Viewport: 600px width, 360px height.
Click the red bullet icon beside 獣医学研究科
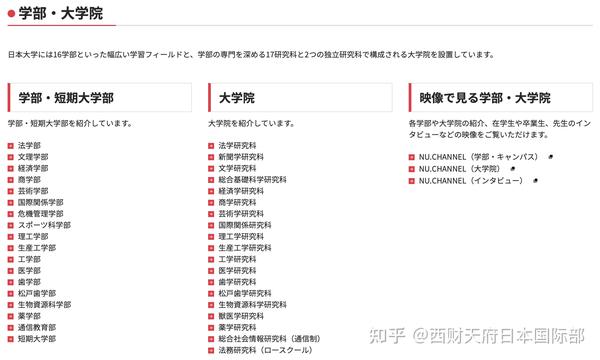(x=211, y=316)
